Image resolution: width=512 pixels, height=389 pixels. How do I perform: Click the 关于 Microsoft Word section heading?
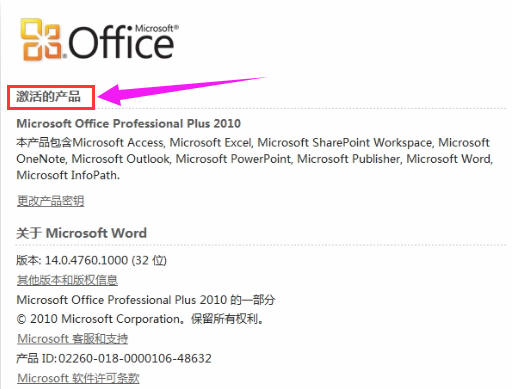(81, 233)
